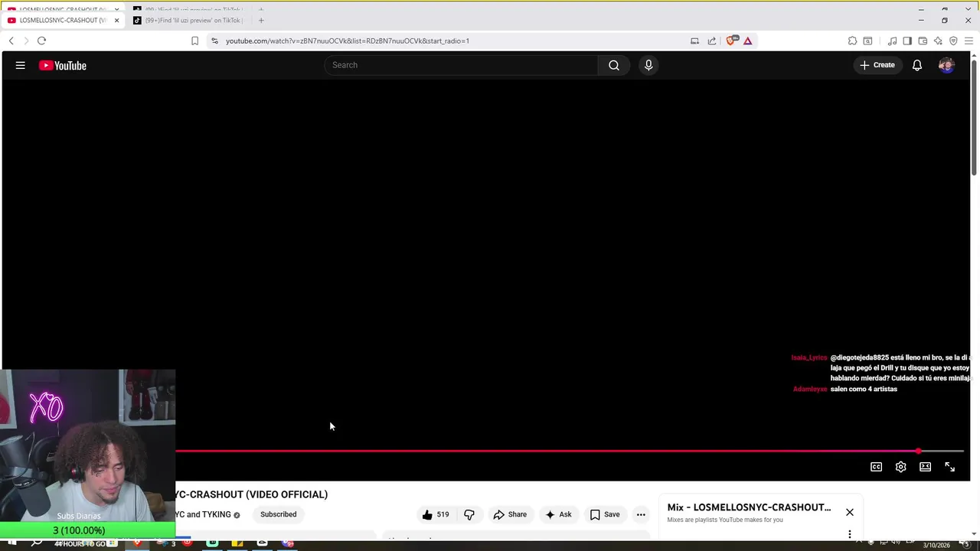Open Windows Start button
Viewport: 980px width, 551px height.
(12, 543)
